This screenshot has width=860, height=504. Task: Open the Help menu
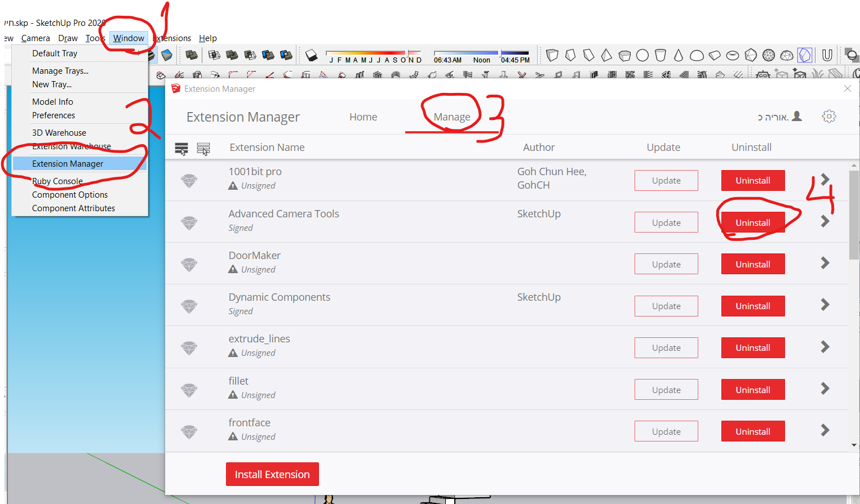208,38
